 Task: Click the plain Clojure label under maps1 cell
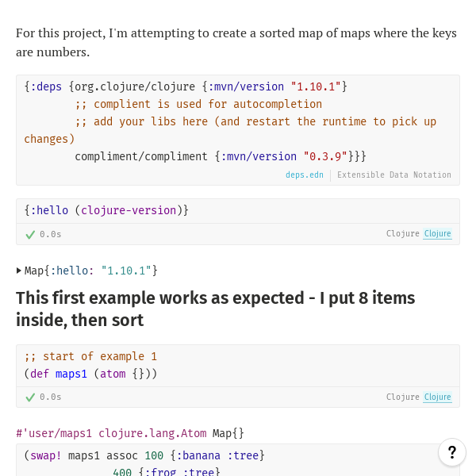click(x=402, y=397)
